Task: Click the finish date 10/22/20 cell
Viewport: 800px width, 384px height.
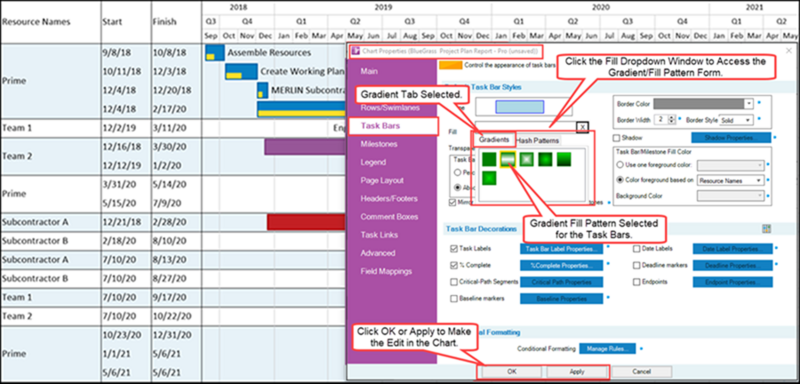Action: pos(177,316)
